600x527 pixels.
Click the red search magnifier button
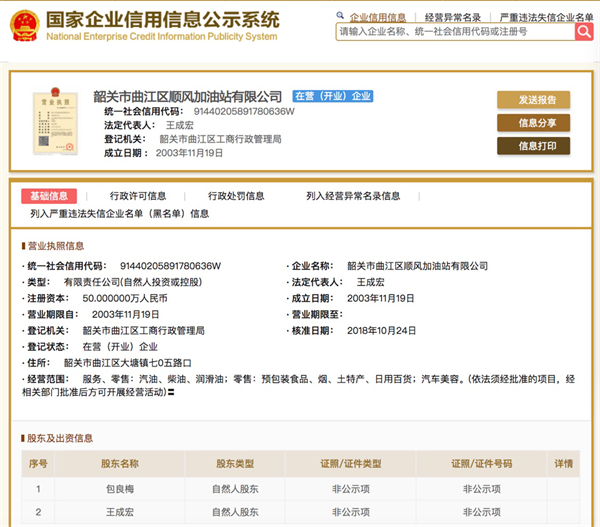click(x=584, y=32)
